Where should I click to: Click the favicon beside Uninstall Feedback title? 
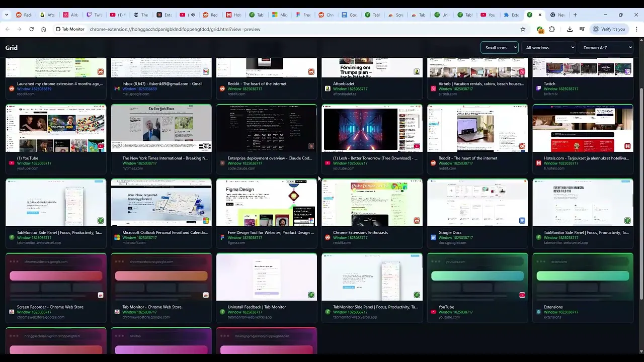pos(222,312)
